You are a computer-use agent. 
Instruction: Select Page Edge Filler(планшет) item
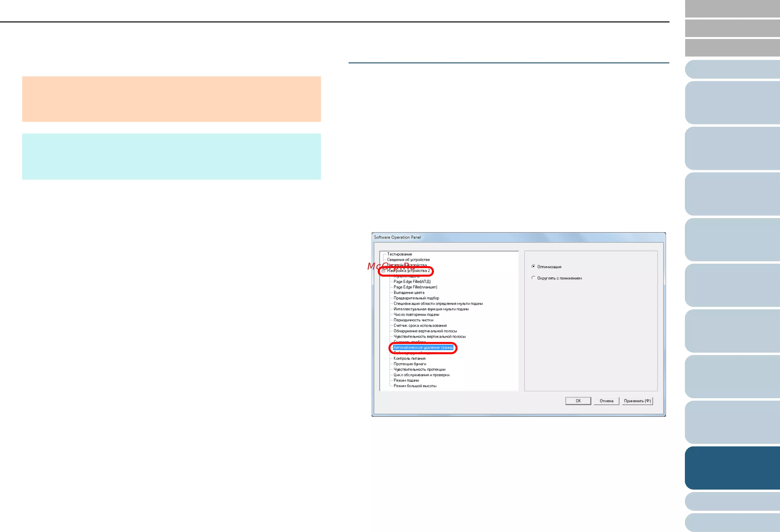pyautogui.click(x=415, y=287)
